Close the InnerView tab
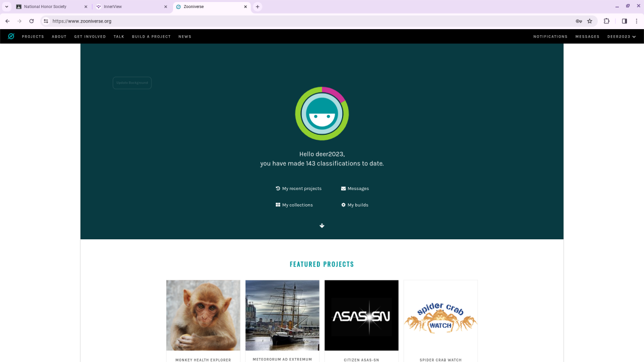The height and width of the screenshot is (362, 644). (x=166, y=7)
